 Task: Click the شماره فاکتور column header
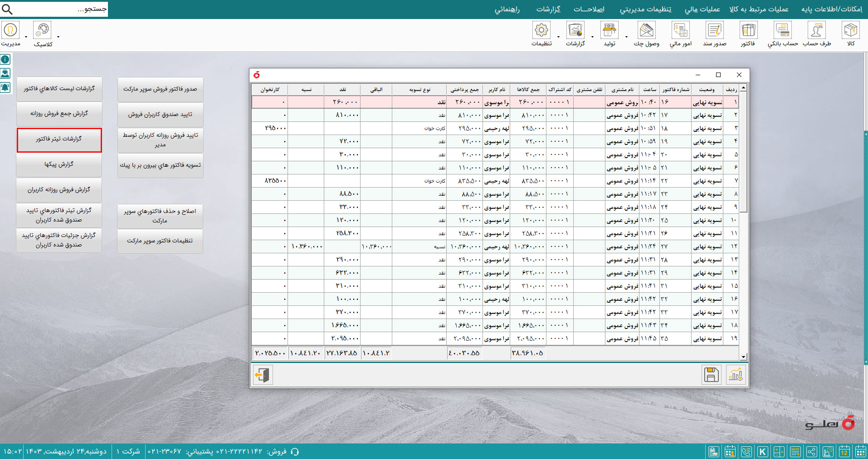point(675,90)
